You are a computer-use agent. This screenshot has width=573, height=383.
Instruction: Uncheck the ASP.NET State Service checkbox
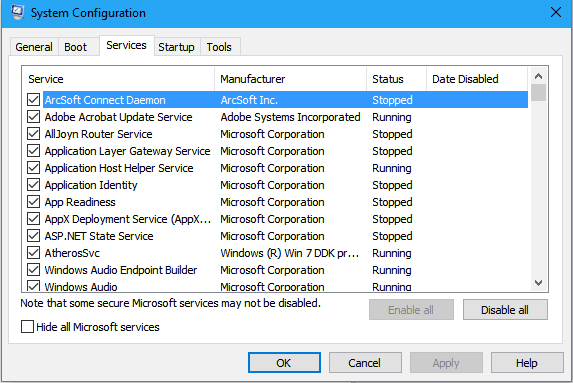33,236
